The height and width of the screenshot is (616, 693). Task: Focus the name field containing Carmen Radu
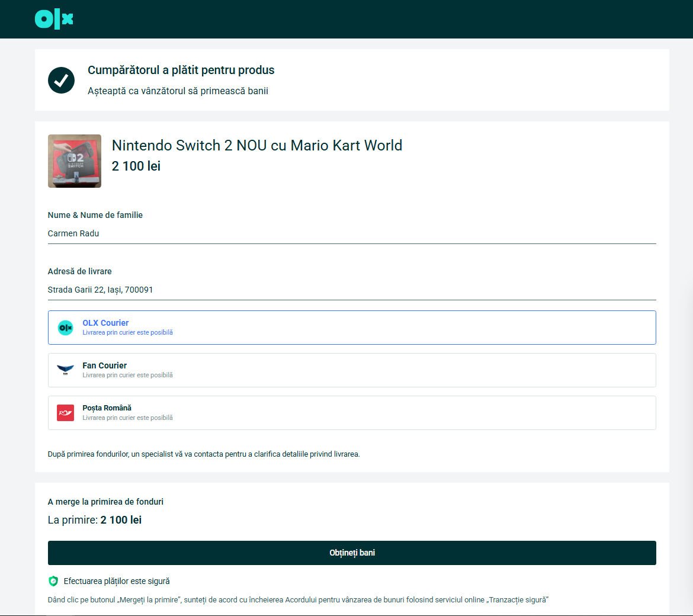pos(352,233)
